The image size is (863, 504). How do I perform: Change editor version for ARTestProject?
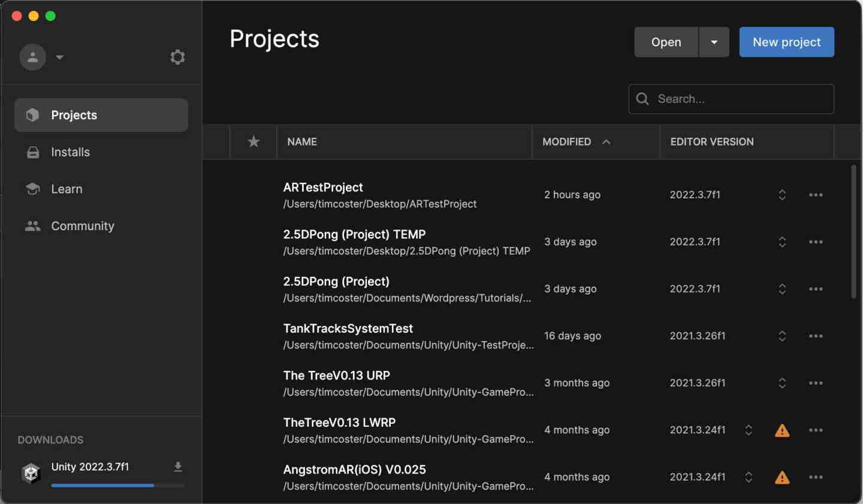click(x=782, y=195)
